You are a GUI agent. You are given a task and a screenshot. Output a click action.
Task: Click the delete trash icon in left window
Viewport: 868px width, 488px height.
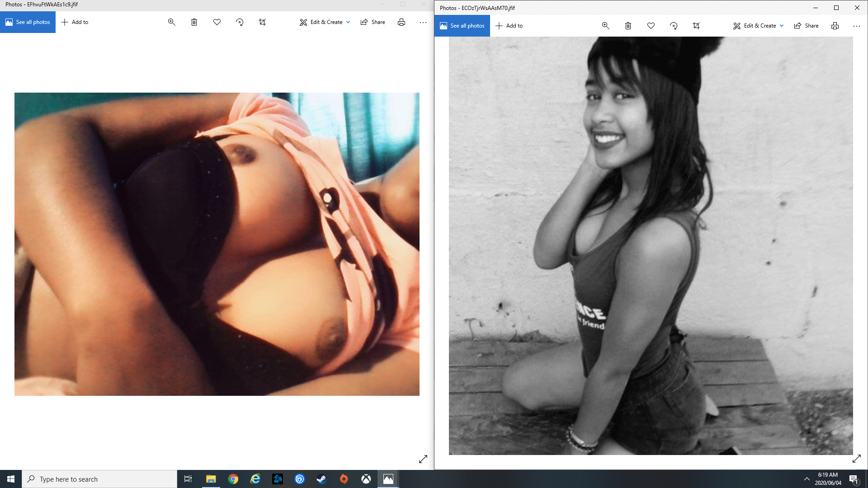pos(194,22)
